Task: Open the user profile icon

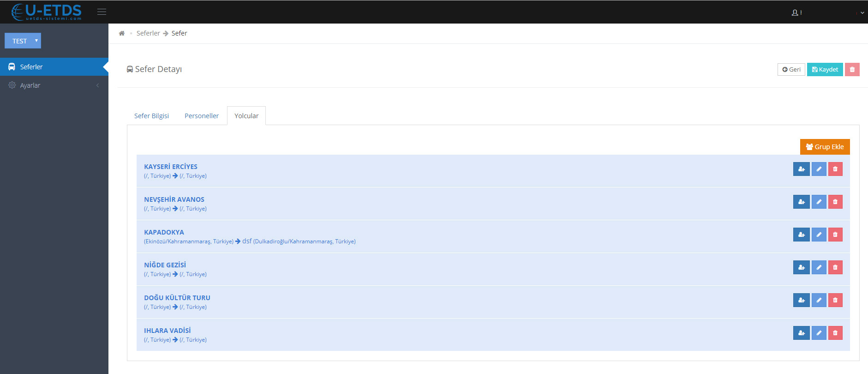Action: coord(795,12)
